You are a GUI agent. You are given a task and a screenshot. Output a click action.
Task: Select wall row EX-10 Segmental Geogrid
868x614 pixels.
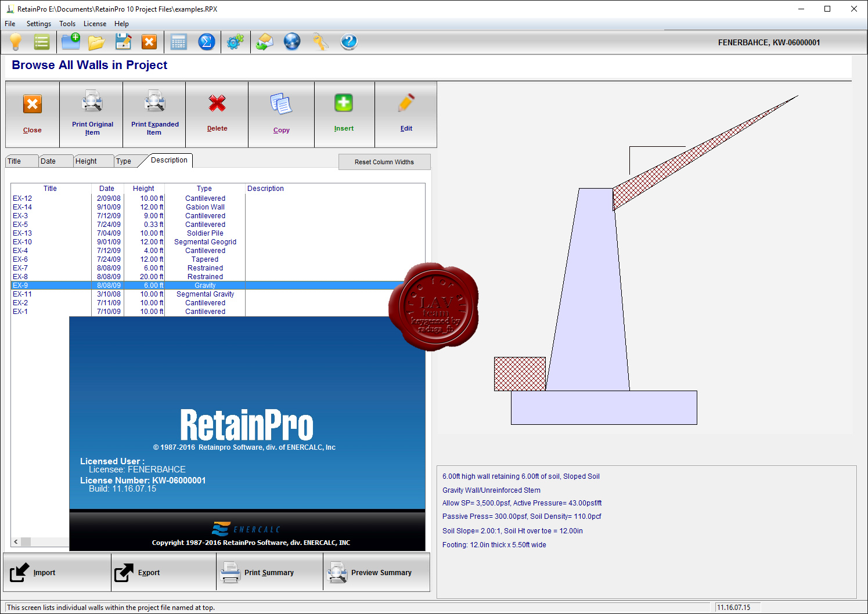pos(218,242)
